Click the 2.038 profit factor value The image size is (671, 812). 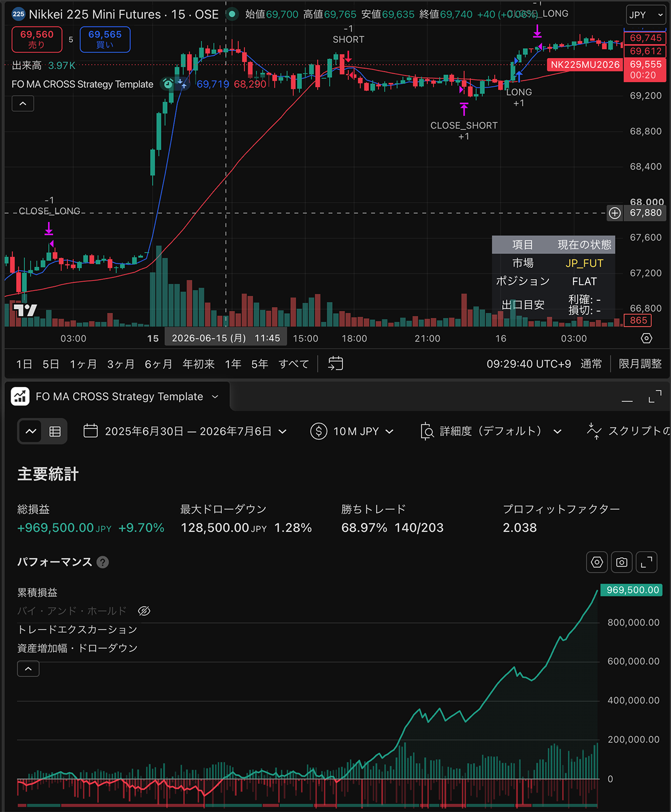(519, 528)
